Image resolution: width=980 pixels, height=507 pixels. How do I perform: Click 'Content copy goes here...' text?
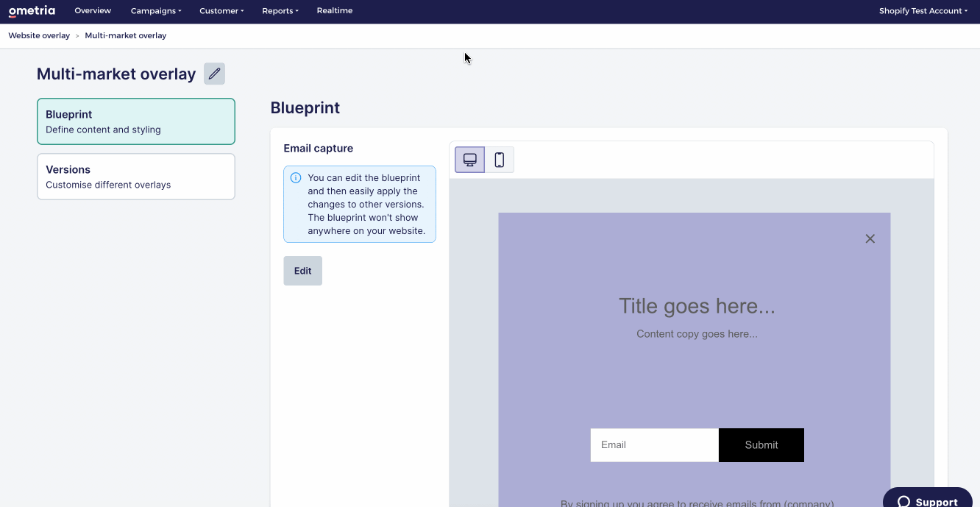click(x=697, y=334)
